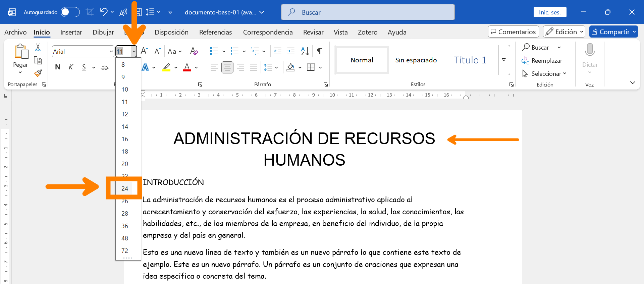Toggle italic with the K button
This screenshot has height=284, width=644.
[71, 67]
